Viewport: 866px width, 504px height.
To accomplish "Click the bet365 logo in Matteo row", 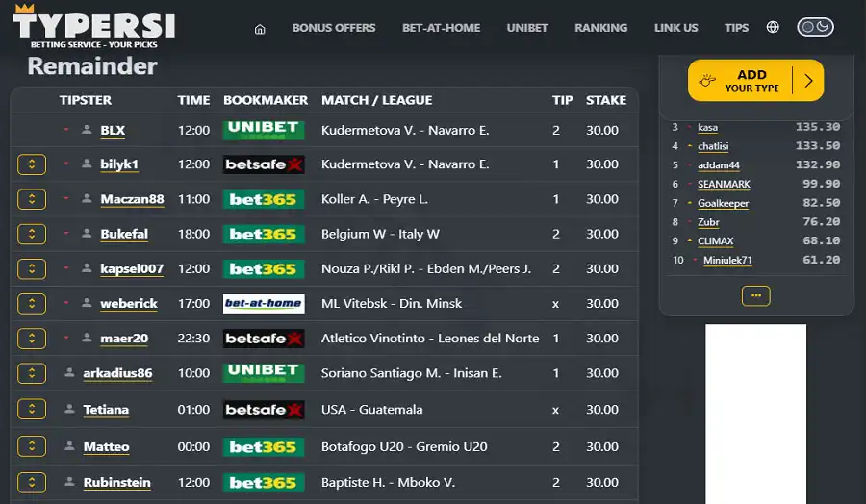I will (x=264, y=446).
